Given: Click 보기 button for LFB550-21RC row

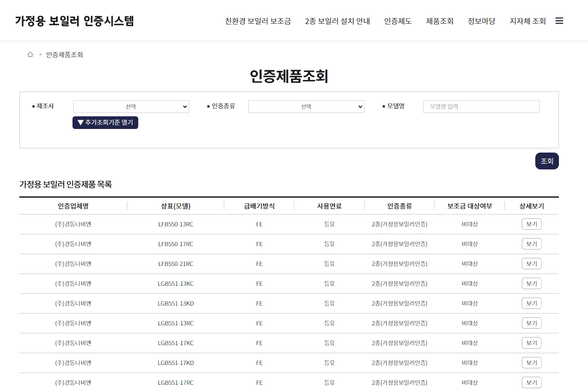Looking at the screenshot, I should pos(532,263).
